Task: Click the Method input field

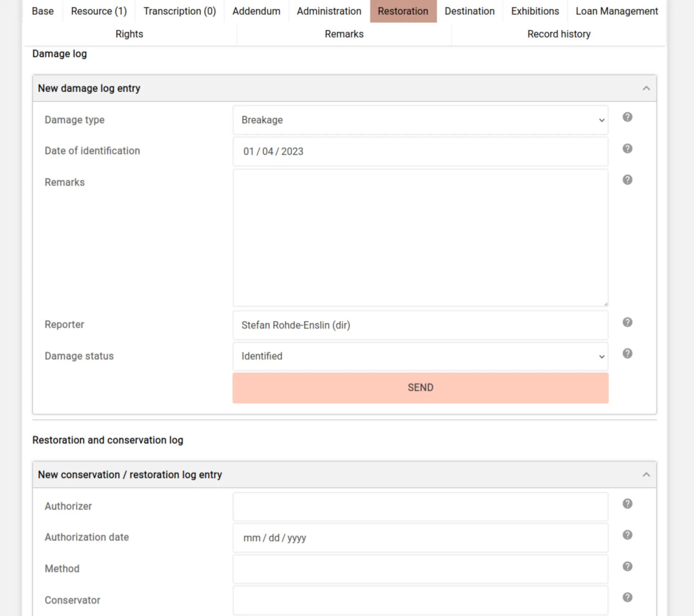Action: [420, 569]
